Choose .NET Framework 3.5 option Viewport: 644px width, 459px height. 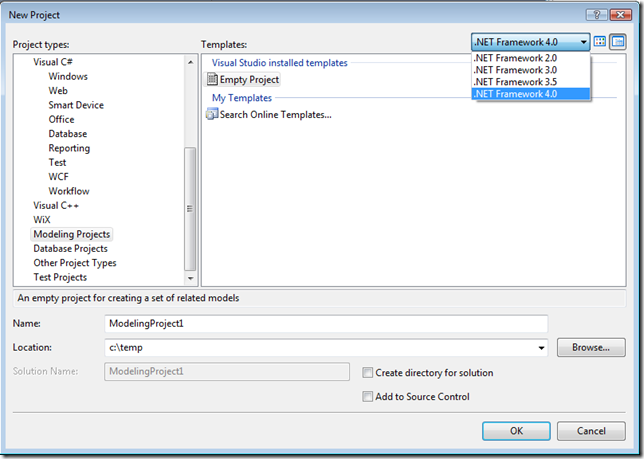click(x=531, y=82)
